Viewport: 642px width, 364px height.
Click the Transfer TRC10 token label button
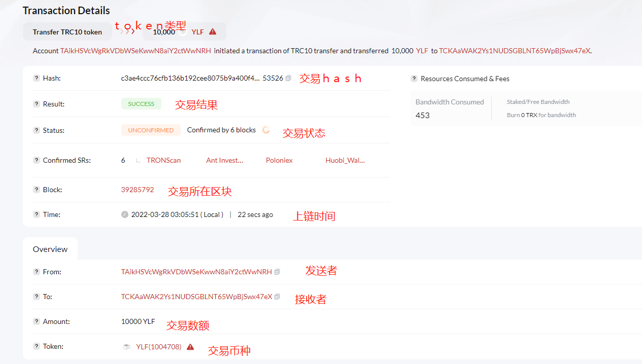(67, 32)
